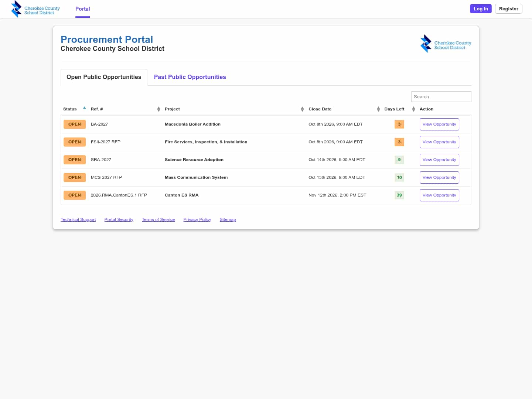The width and height of the screenshot is (532, 399).
Task: Click the Cherokee County School District header logo
Action: pyautogui.click(x=35, y=9)
